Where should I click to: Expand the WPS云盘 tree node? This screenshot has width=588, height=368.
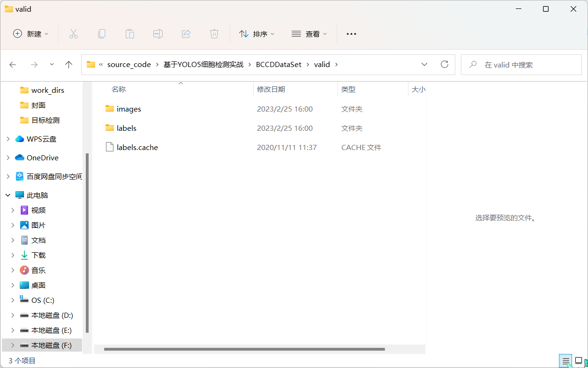8,139
